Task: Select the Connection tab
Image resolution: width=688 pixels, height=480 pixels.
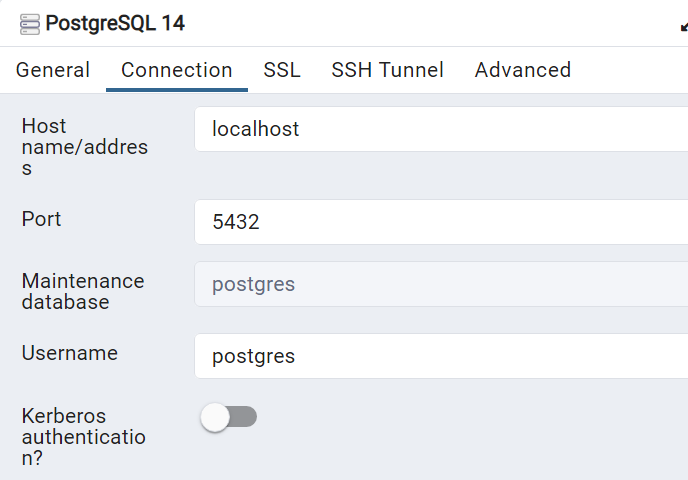Action: [177, 70]
